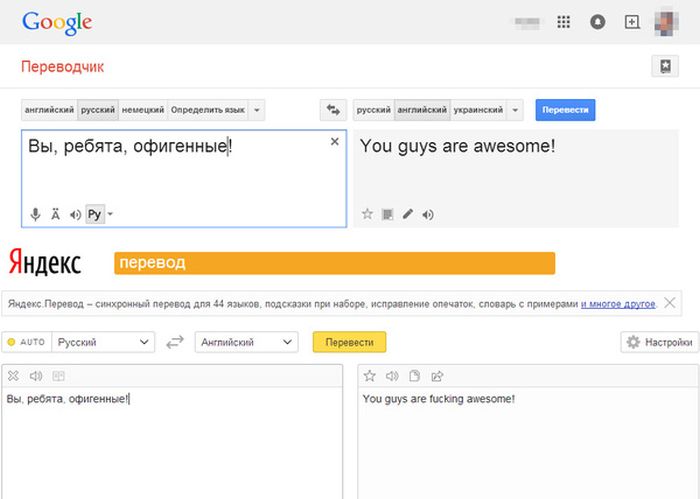Expand Google source language list arrow
The width and height of the screenshot is (700, 499).
[257, 110]
